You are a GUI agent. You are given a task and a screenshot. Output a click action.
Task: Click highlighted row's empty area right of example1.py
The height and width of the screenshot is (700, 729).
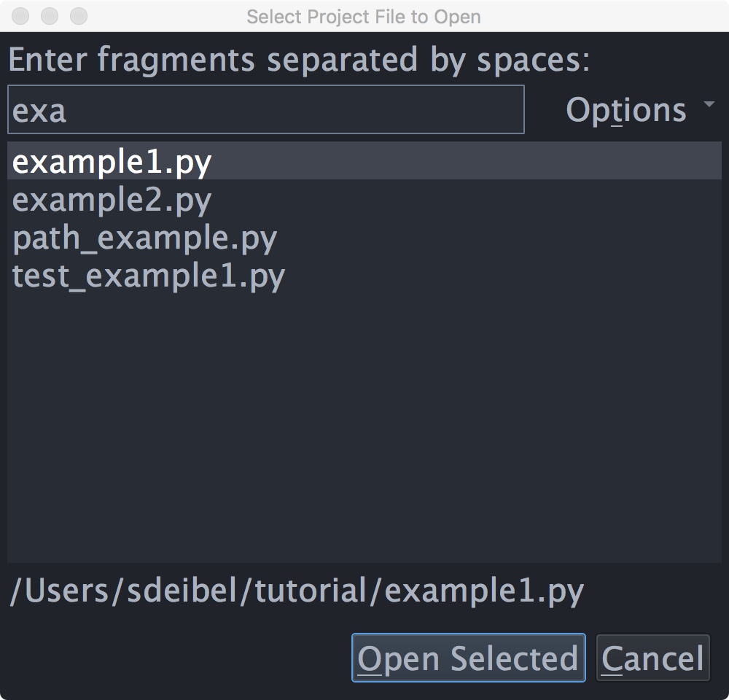[x=467, y=161]
